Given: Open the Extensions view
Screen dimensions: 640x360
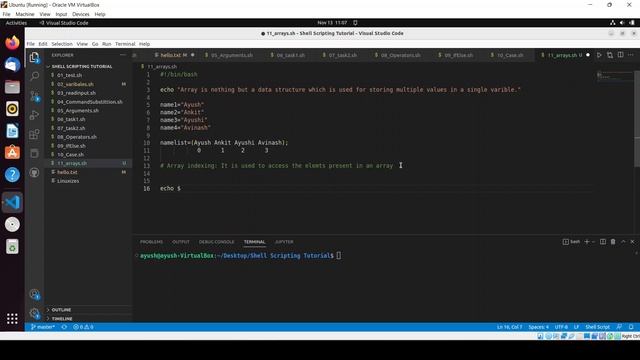Looking at the screenshot, I should (35, 134).
